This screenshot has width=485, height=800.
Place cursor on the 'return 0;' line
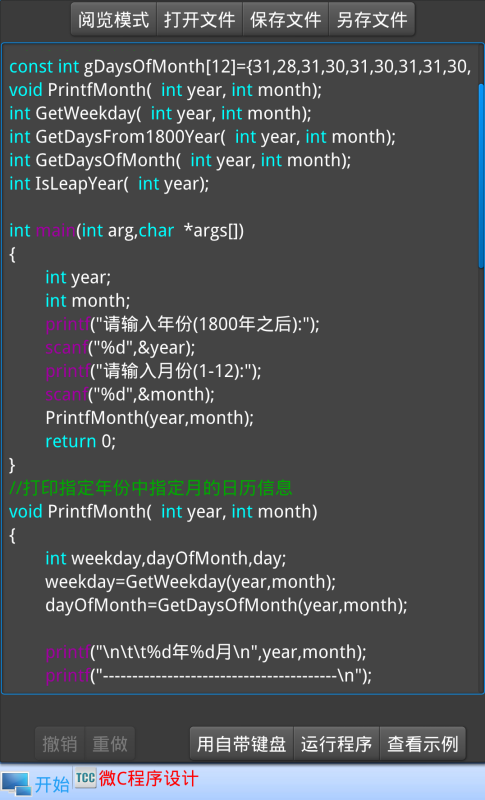81,441
